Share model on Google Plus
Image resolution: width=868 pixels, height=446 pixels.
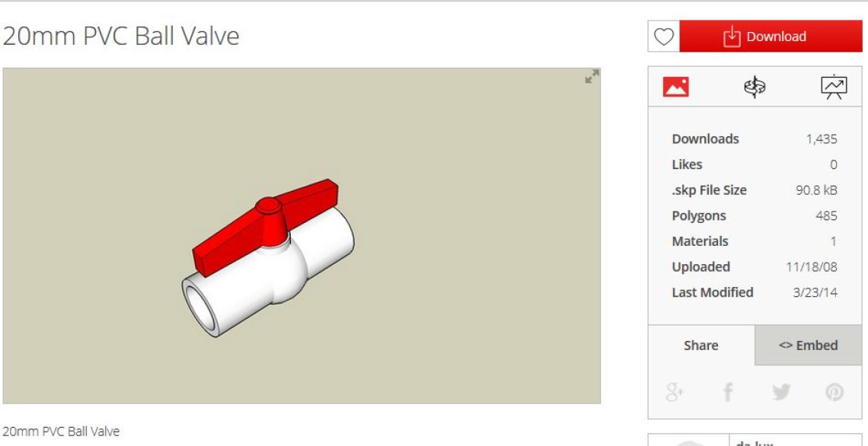tap(675, 392)
